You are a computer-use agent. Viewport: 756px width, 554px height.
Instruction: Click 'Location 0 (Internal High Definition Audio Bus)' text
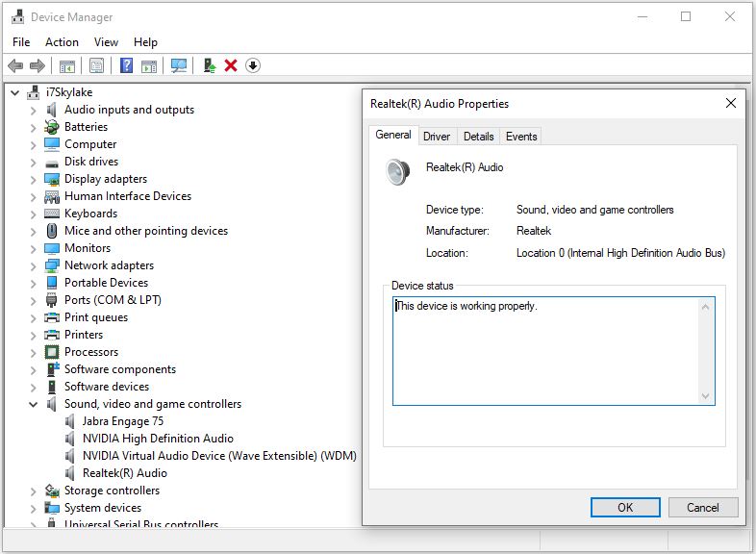point(620,253)
